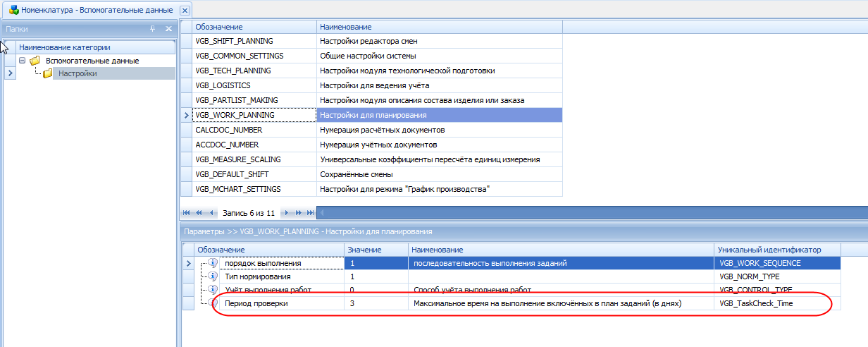Click Нумерация расчётных документов cell

440,130
